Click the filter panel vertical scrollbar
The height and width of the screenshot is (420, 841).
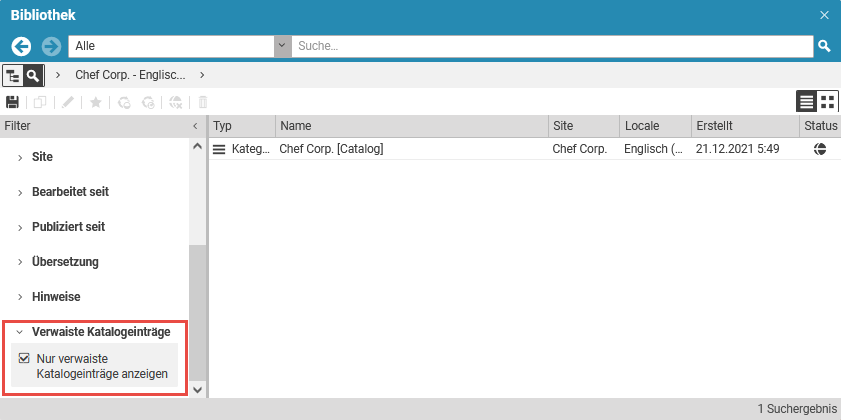[x=197, y=300]
